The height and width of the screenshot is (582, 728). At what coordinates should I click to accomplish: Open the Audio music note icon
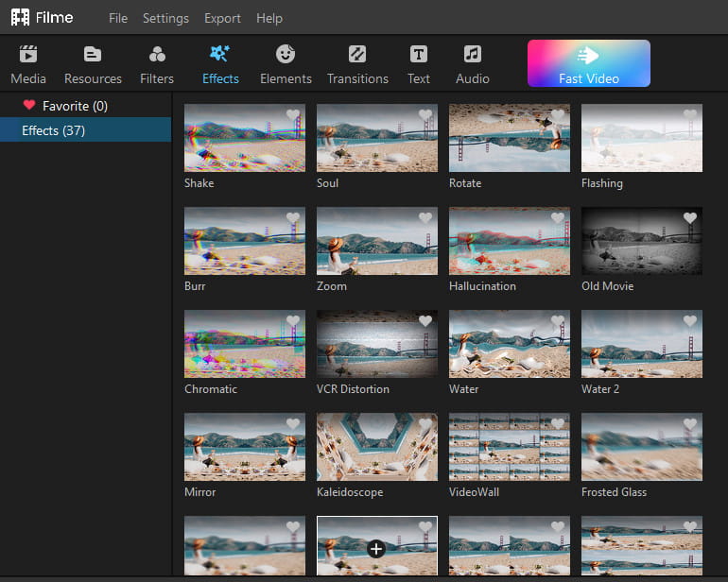473,55
